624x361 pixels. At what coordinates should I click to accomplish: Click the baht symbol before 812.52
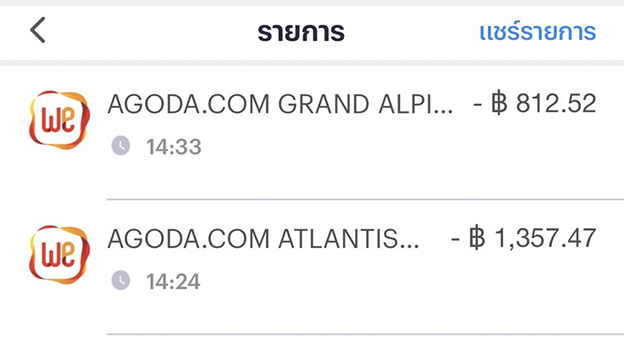pyautogui.click(x=499, y=103)
